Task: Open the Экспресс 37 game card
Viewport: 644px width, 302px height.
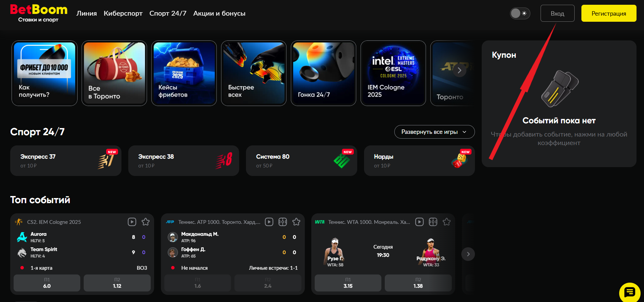Action: (66, 161)
